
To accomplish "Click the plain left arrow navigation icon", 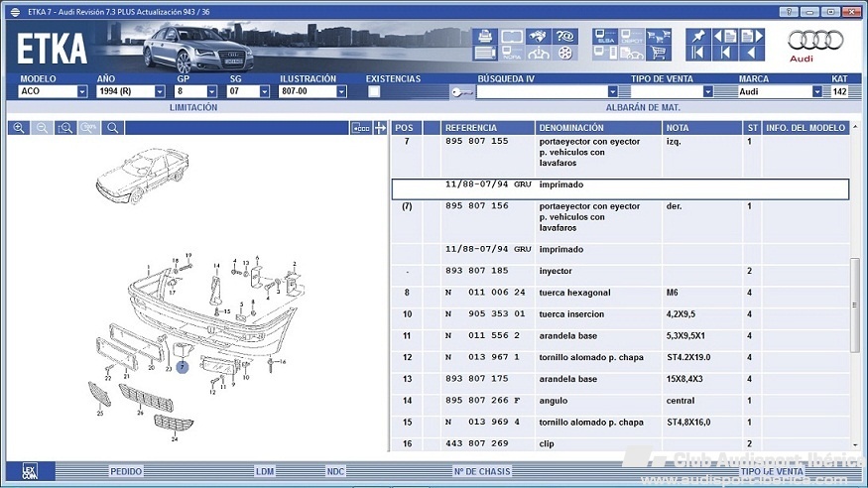I will (x=752, y=54).
